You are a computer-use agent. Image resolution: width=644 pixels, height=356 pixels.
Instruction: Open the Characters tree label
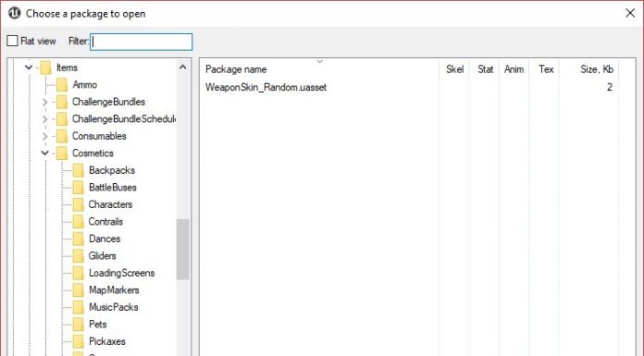point(110,204)
